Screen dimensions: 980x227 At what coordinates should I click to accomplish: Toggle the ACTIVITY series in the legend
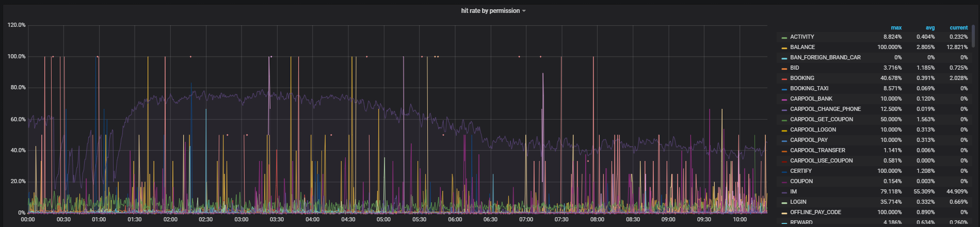click(802, 37)
